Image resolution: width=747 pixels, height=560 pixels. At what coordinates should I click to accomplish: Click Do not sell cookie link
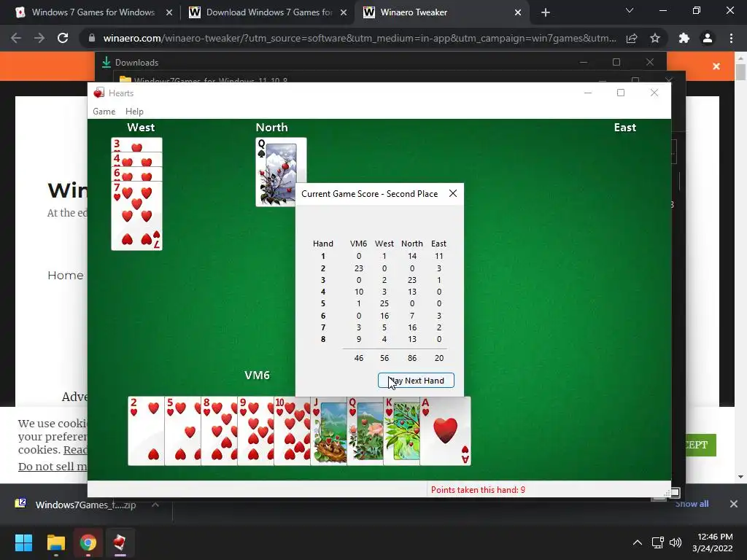(x=53, y=467)
